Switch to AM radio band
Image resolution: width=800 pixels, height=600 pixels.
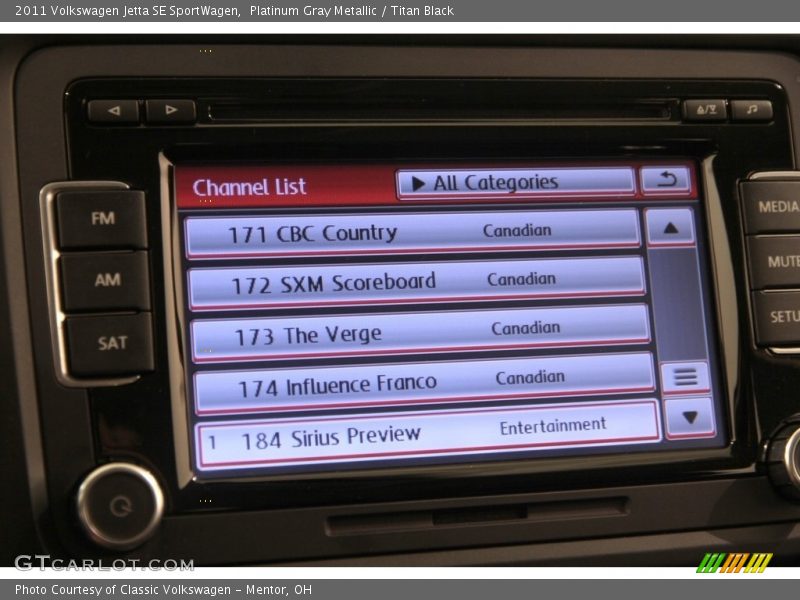107,280
